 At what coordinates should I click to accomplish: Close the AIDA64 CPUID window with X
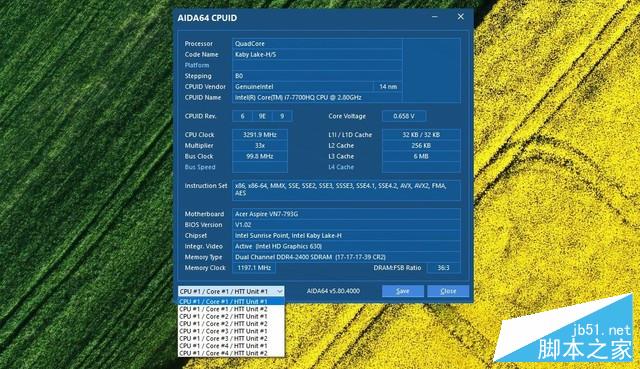[x=460, y=17]
